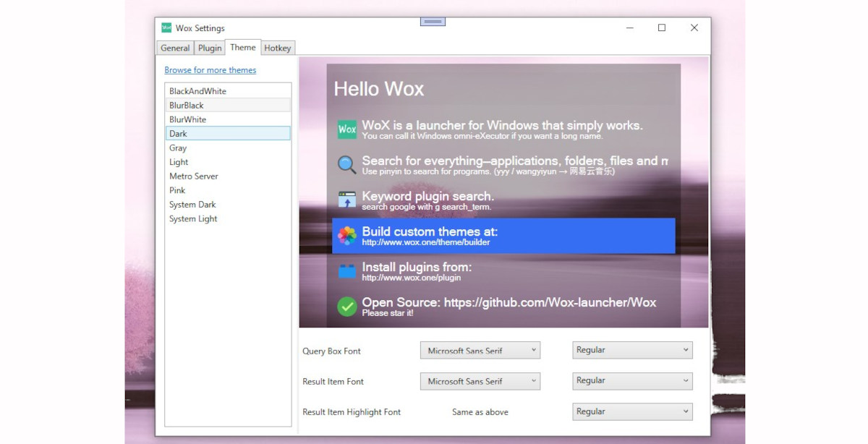Go to the Hotkey tab

click(x=278, y=48)
